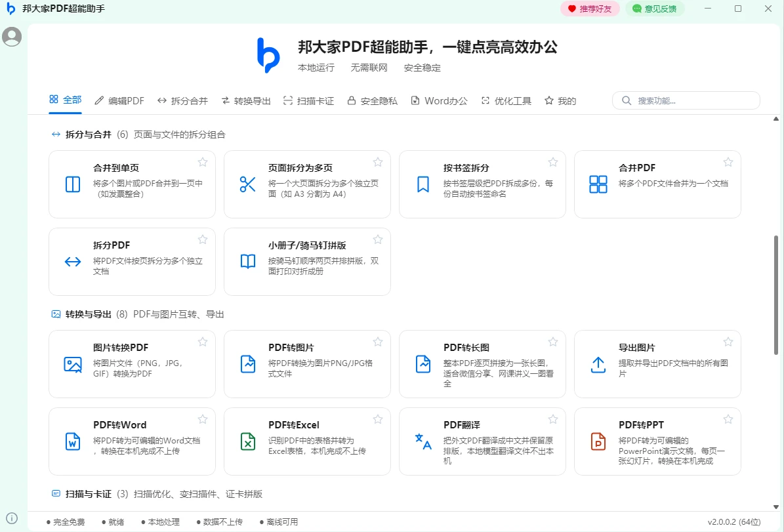Click the 推荐好友 button
Image resolution: width=784 pixels, height=532 pixels.
click(590, 9)
